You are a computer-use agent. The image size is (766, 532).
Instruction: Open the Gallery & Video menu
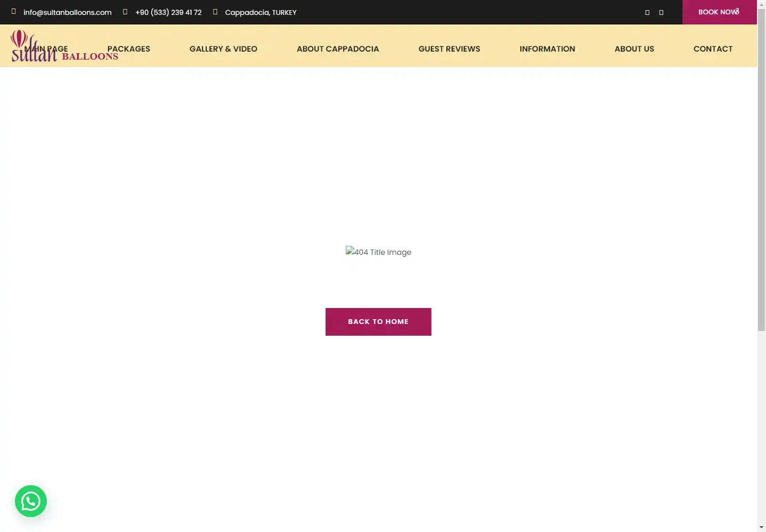pos(223,48)
